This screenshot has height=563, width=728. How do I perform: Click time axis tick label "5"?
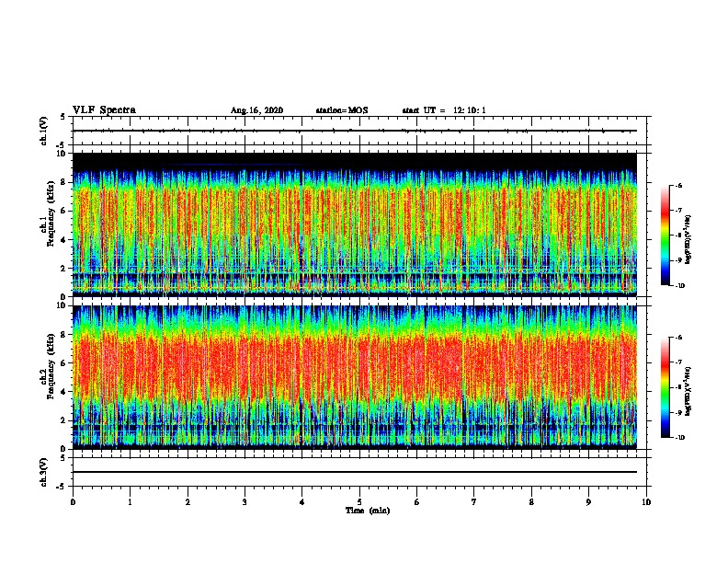coord(359,501)
